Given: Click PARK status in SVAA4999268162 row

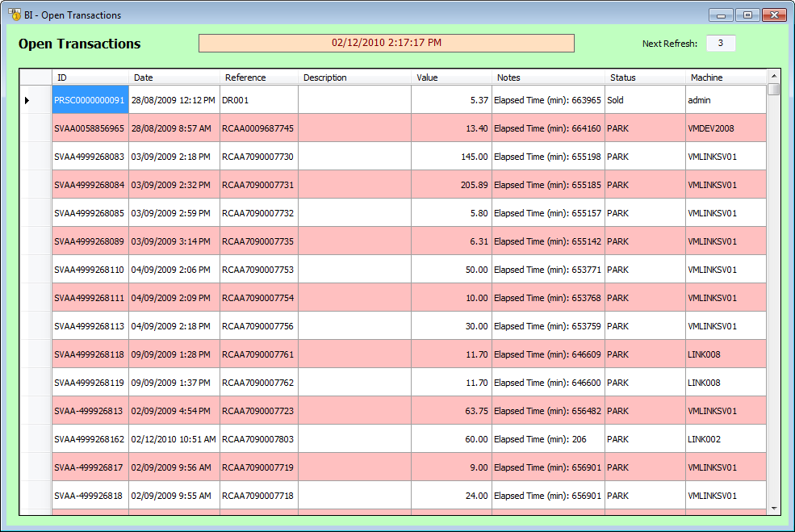Looking at the screenshot, I should click(645, 439).
